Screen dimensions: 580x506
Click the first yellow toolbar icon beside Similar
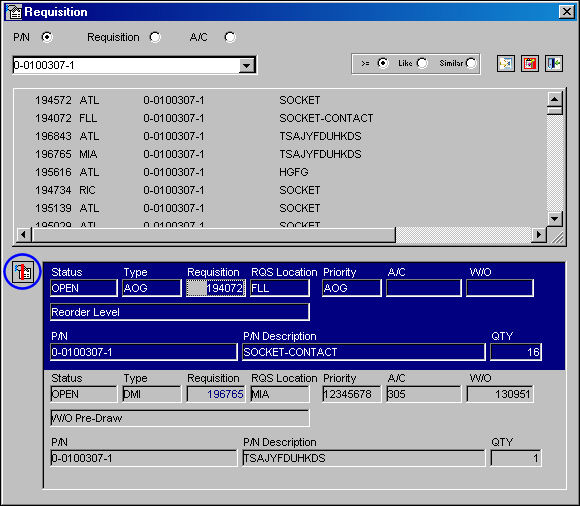click(x=506, y=64)
